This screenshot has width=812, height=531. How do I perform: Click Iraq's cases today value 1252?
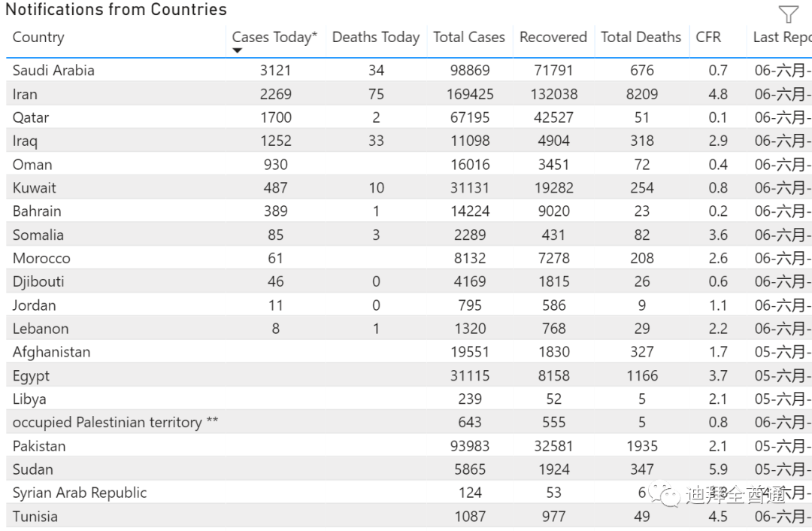click(x=275, y=141)
